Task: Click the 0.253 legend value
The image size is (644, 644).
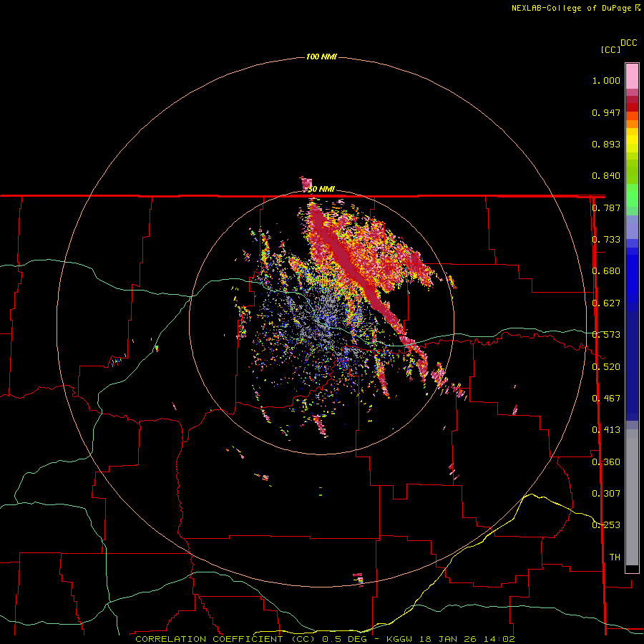Action: [606, 525]
